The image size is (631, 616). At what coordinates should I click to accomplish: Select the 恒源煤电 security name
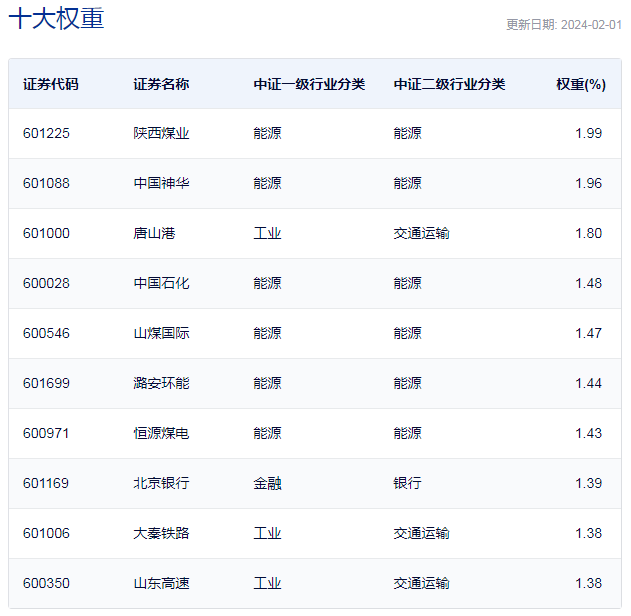[x=161, y=433]
